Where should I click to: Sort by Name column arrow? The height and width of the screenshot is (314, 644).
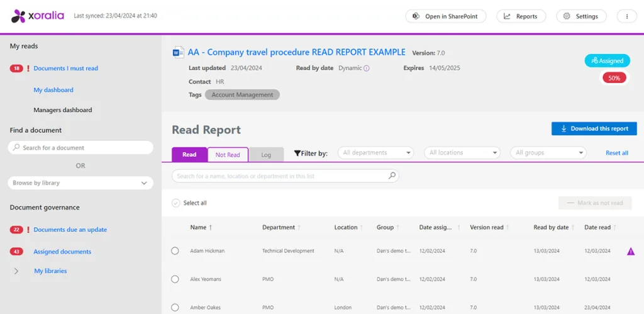click(211, 228)
